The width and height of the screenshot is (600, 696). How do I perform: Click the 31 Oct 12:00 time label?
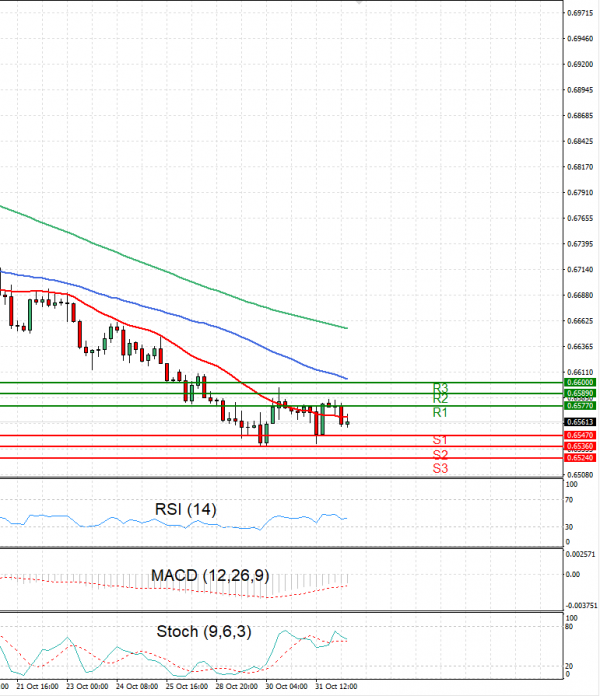(336, 686)
